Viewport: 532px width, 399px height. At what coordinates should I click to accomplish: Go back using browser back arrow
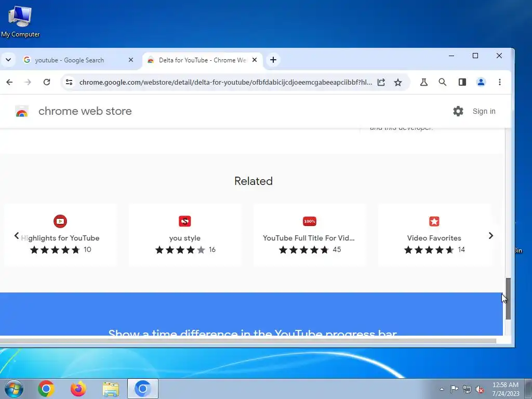coord(9,82)
